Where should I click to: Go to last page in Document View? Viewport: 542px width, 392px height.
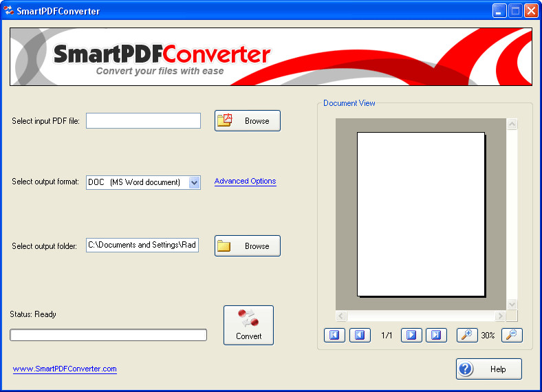tap(436, 335)
